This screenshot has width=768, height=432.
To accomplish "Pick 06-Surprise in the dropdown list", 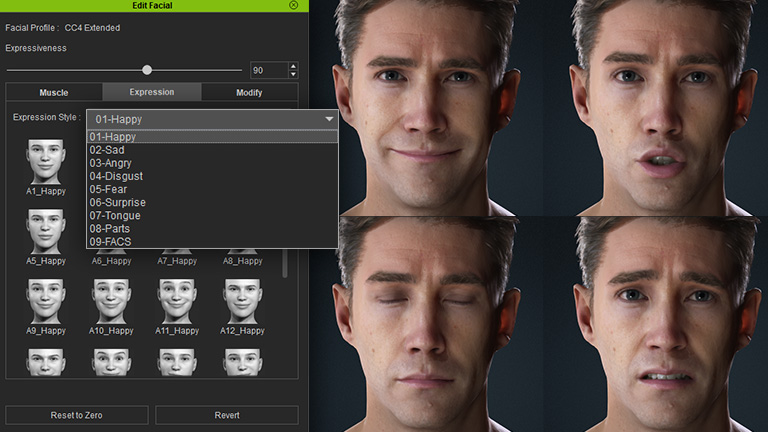I will tap(117, 202).
